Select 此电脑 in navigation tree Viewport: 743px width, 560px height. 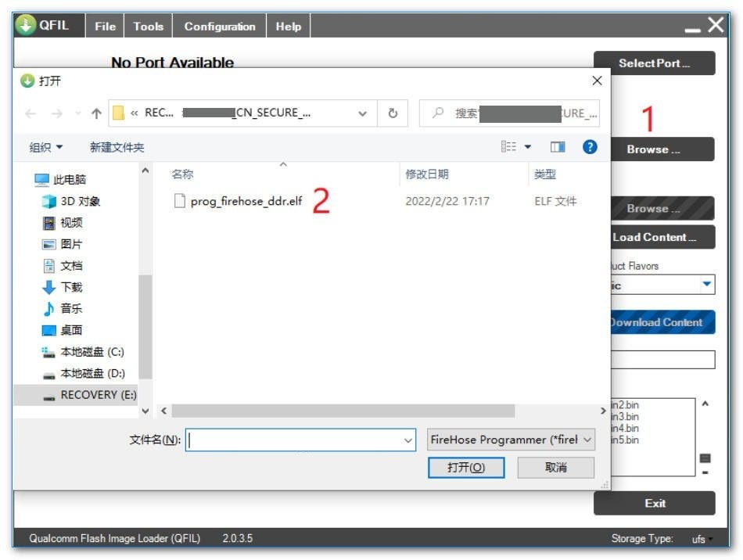tap(69, 180)
